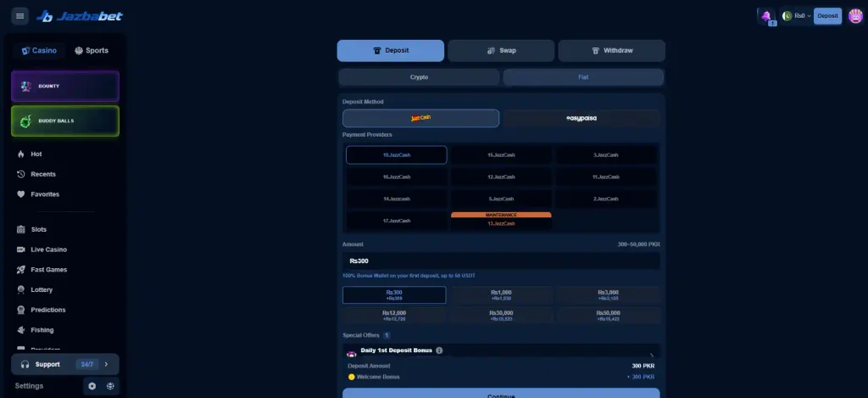Click the Special Offers count badge
This screenshot has width=868, height=398.
point(387,335)
